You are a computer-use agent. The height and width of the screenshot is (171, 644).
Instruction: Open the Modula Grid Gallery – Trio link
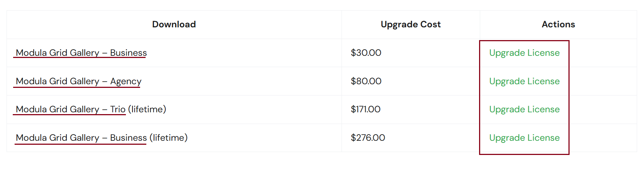click(70, 109)
